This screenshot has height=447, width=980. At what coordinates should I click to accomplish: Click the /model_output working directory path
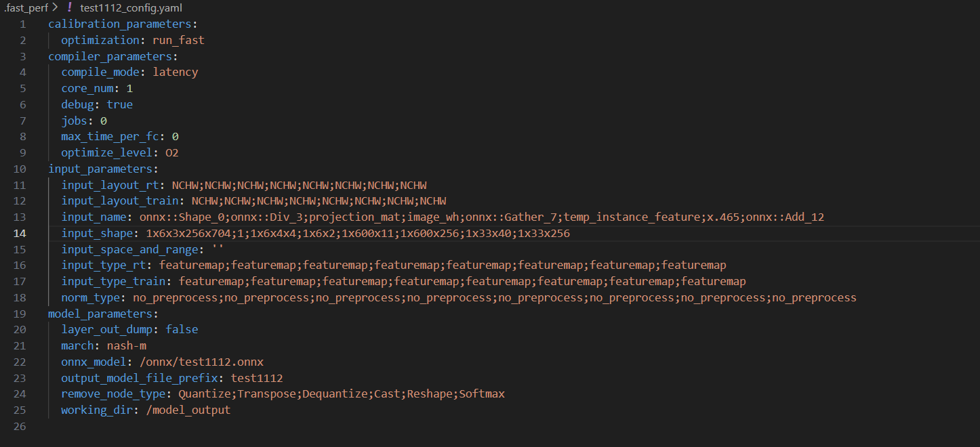(188, 410)
